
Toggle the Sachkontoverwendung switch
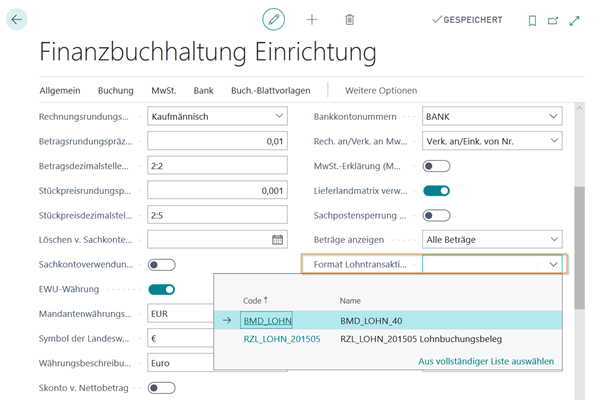point(162,265)
